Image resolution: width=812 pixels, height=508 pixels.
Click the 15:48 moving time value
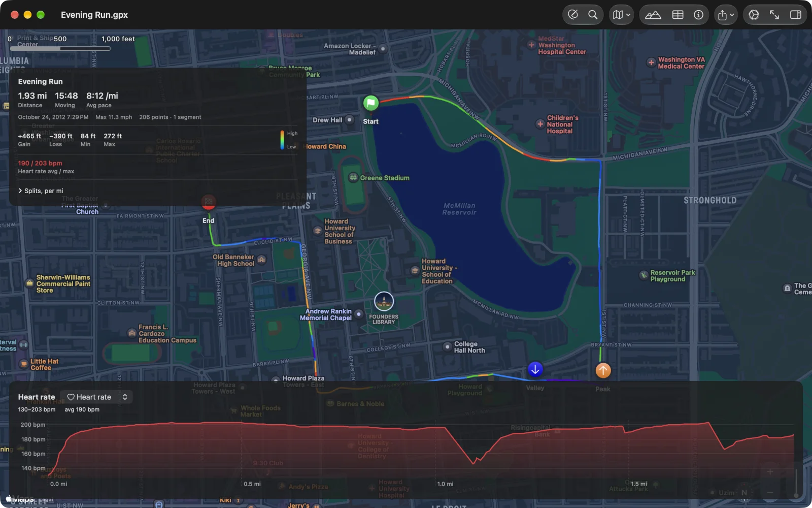click(66, 96)
